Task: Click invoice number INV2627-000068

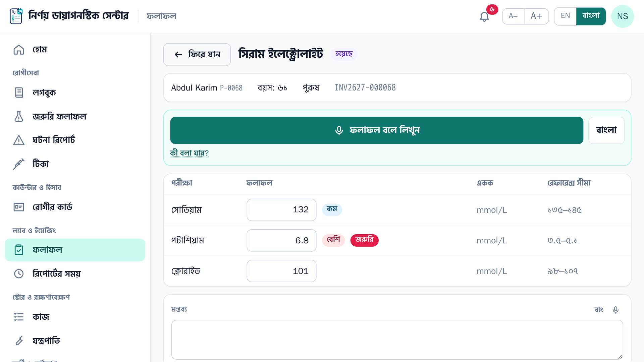Action: tap(365, 88)
